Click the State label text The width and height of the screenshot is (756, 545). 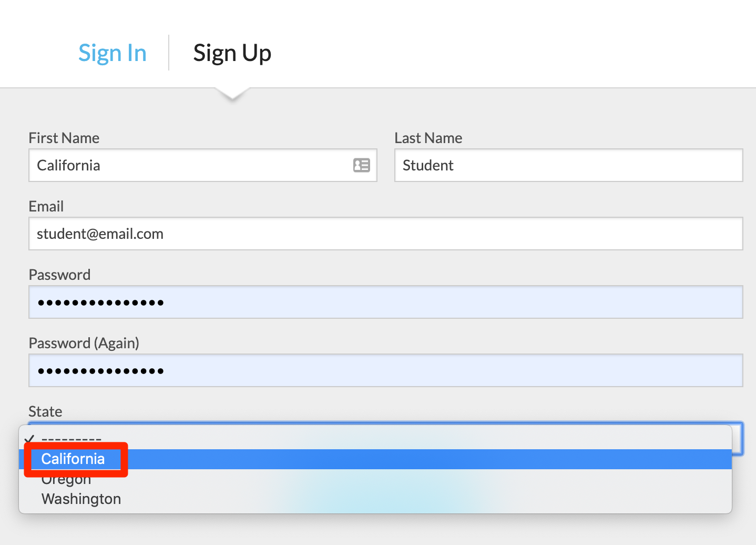(45, 411)
